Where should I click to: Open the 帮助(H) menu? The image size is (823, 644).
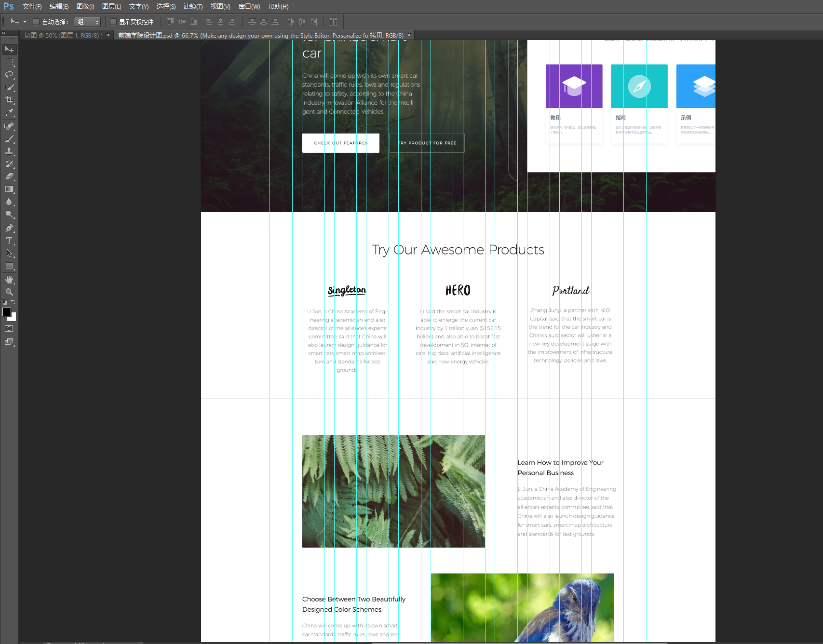point(278,6)
